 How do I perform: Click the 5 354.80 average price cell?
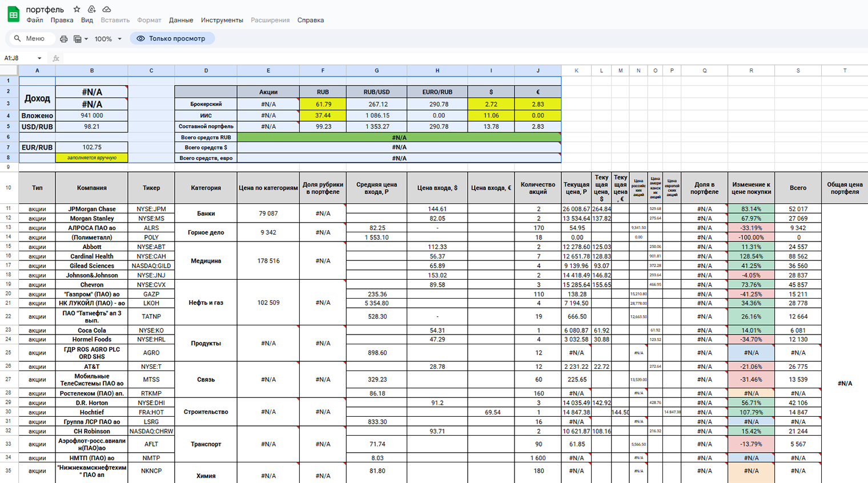(377, 303)
